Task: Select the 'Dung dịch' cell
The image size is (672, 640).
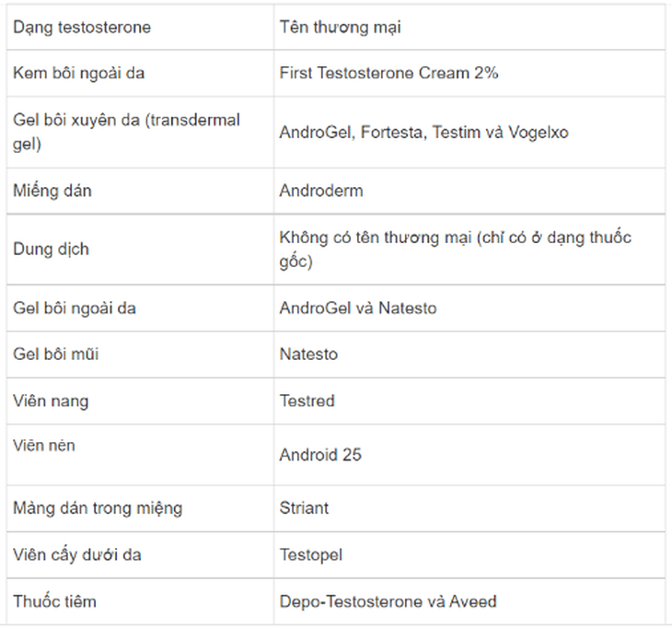Action: [140, 249]
